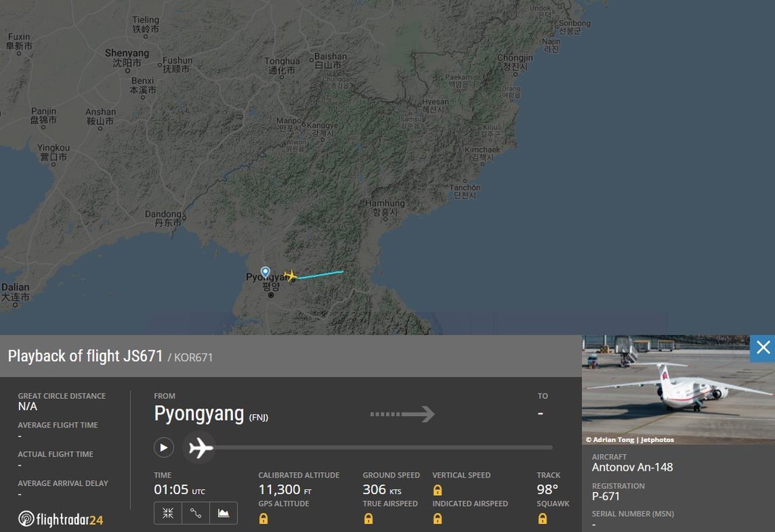Click the lock under True Airspeed
775x532 pixels.
tap(369, 518)
